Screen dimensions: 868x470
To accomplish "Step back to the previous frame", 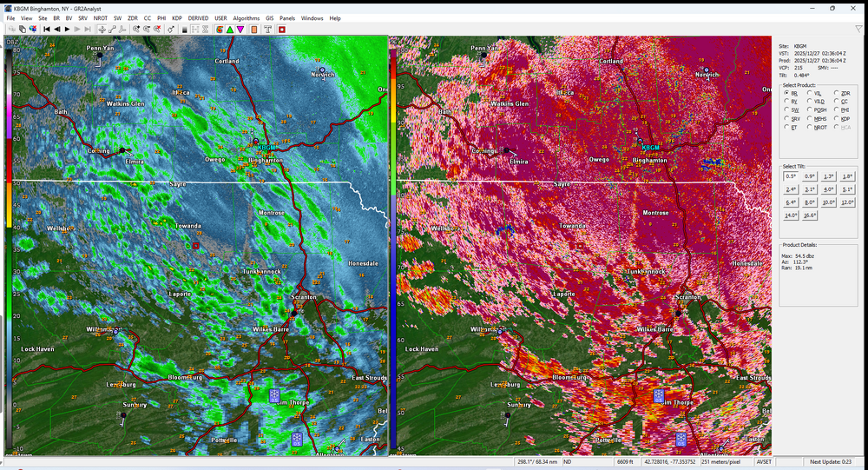I will click(56, 29).
